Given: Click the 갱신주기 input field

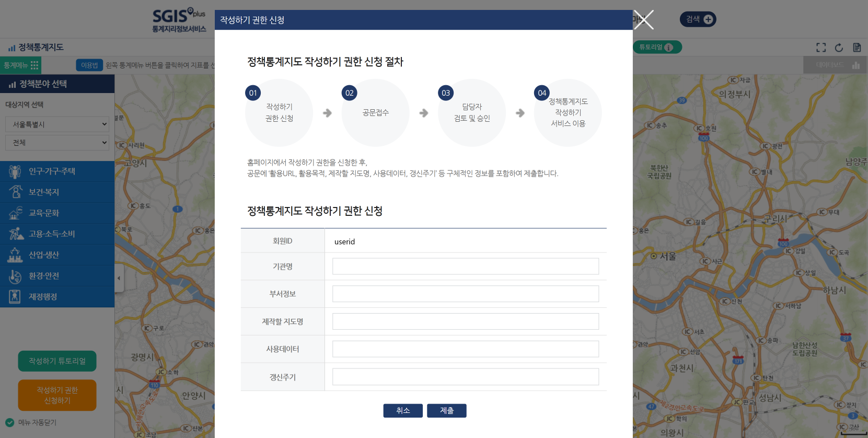Looking at the screenshot, I should (x=466, y=377).
